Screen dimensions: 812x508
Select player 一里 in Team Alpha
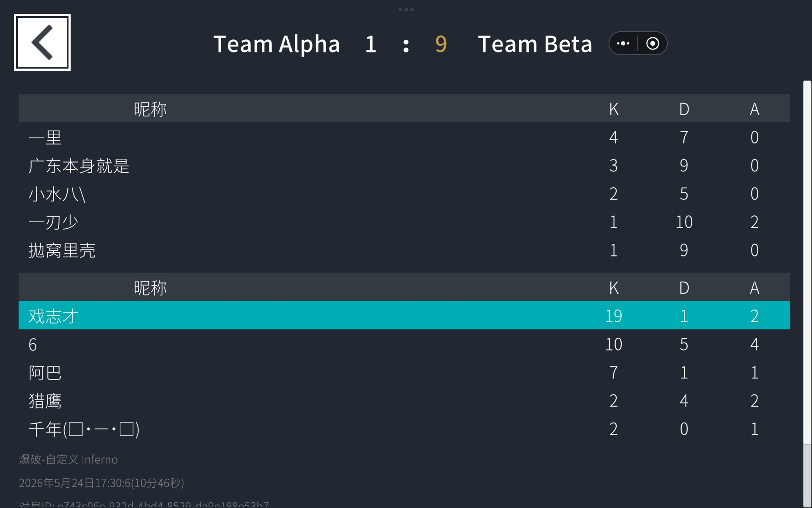tap(404, 137)
